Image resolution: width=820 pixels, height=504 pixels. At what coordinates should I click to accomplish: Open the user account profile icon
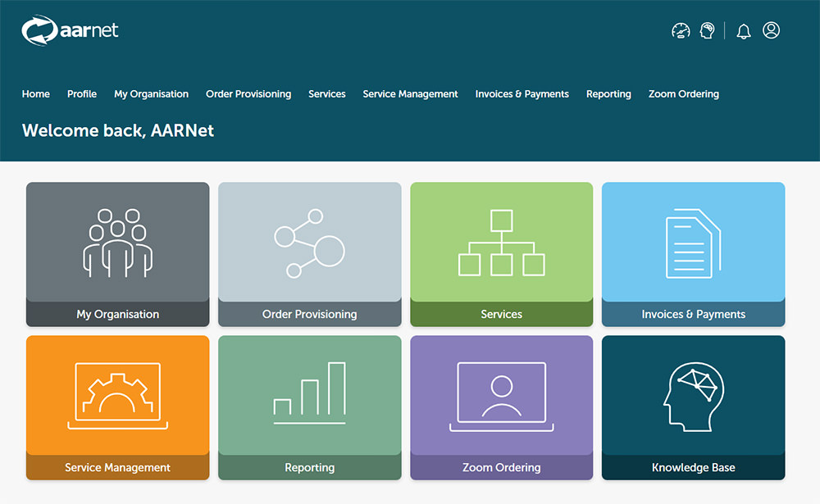(x=771, y=30)
